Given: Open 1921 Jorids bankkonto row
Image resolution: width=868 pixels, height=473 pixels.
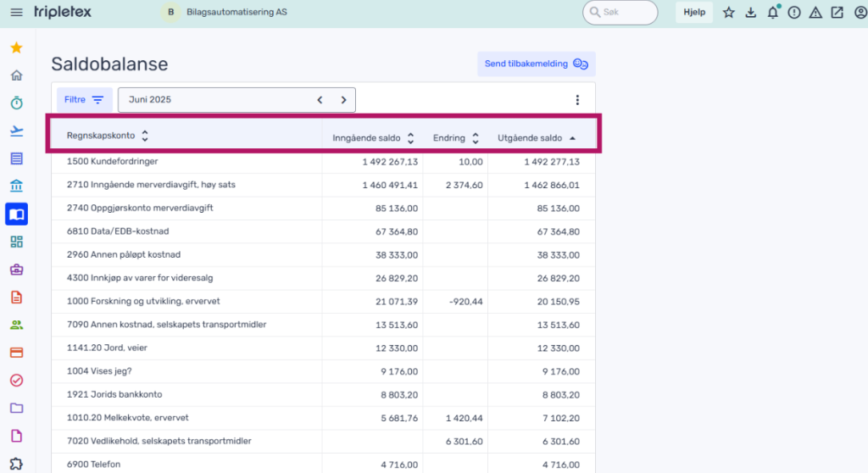Looking at the screenshot, I should click(323, 394).
